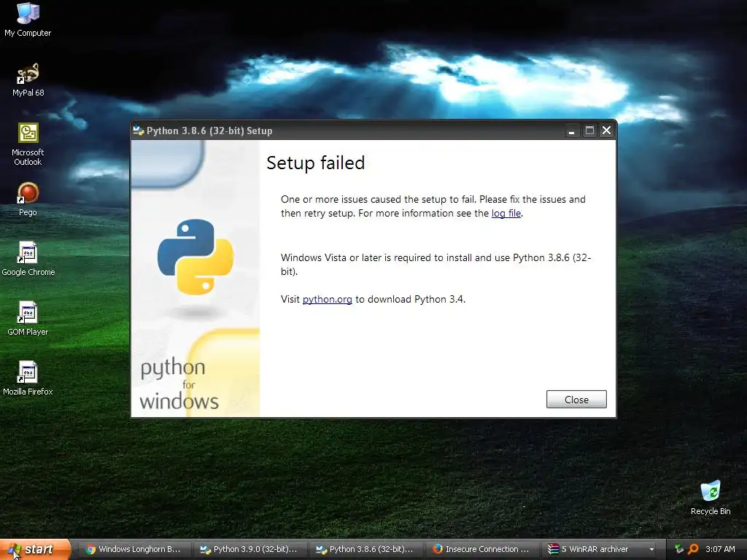The image size is (747, 560).
Task: Select the Mozilla Firefox desktop shortcut
Action: [28, 378]
